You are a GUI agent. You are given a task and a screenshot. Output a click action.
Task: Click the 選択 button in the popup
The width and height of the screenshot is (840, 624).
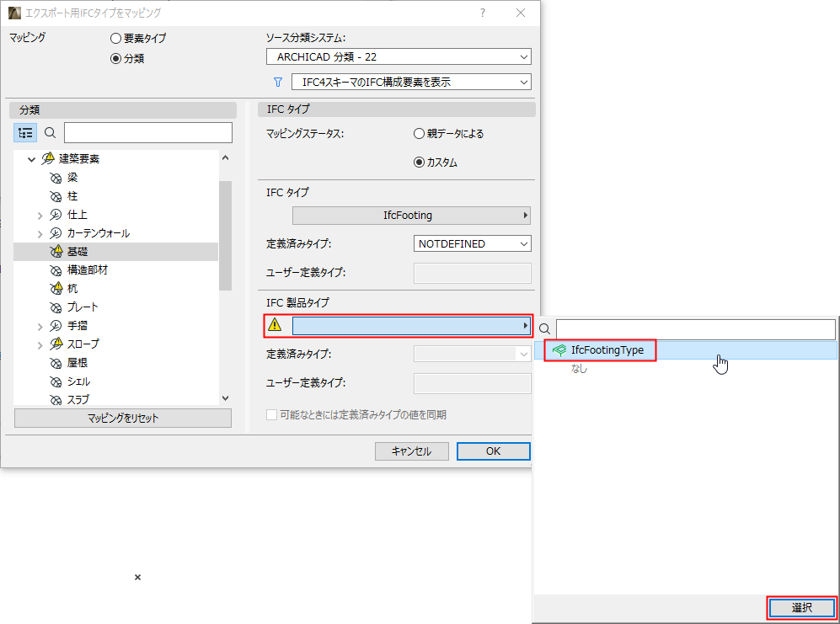tap(802, 608)
